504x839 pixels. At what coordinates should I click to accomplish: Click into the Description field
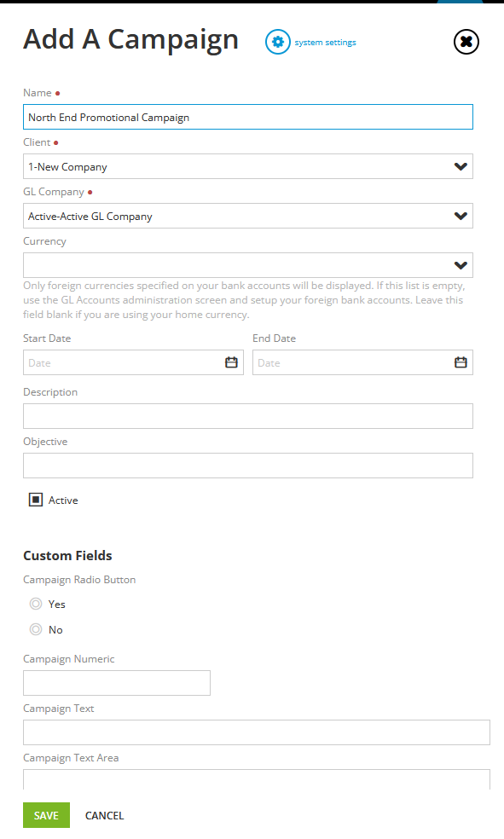point(247,416)
